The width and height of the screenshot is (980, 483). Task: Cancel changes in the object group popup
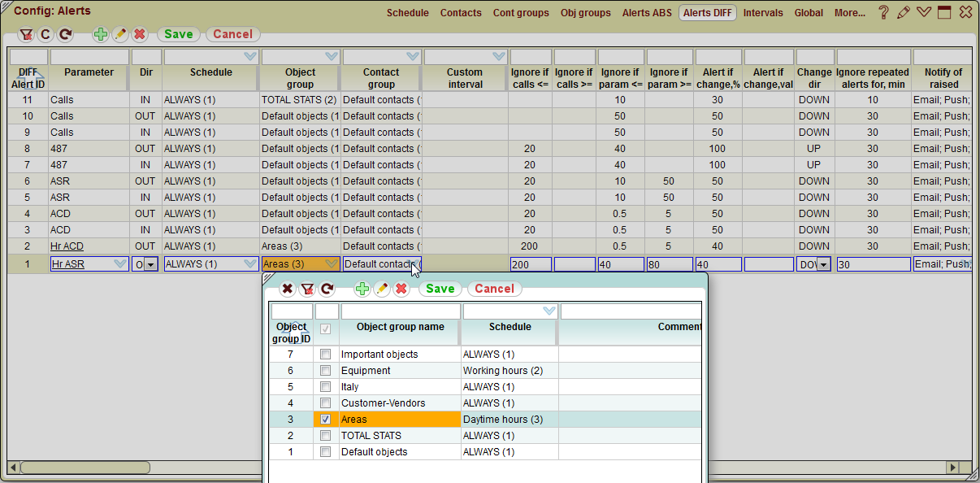pos(494,289)
